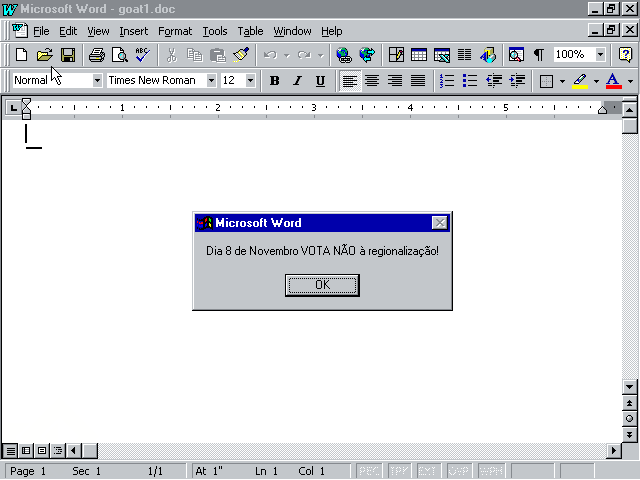The image size is (640, 480).
Task: Cut with the scissors icon
Action: (x=172, y=55)
